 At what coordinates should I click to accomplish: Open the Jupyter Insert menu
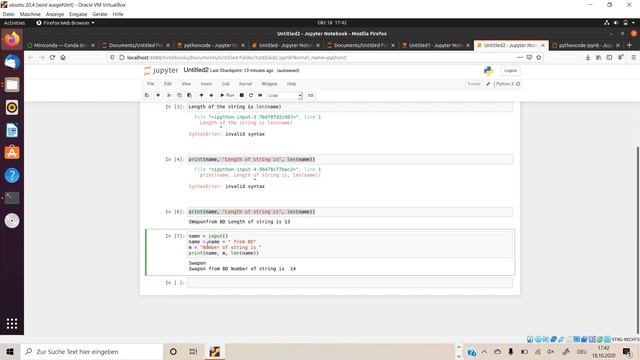pyautogui.click(x=206, y=84)
